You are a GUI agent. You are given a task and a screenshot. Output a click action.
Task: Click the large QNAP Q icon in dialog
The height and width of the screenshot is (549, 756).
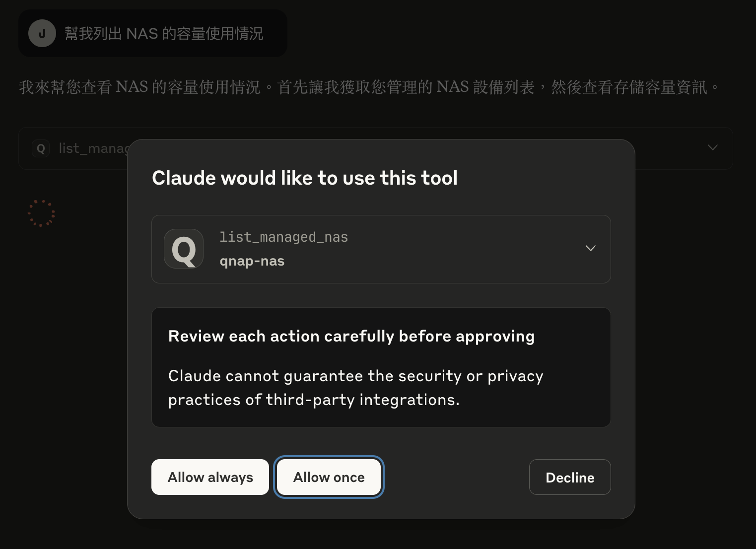click(x=184, y=249)
